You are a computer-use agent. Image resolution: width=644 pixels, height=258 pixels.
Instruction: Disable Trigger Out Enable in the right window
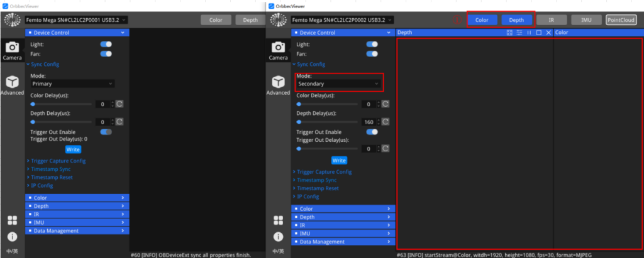[372, 132]
